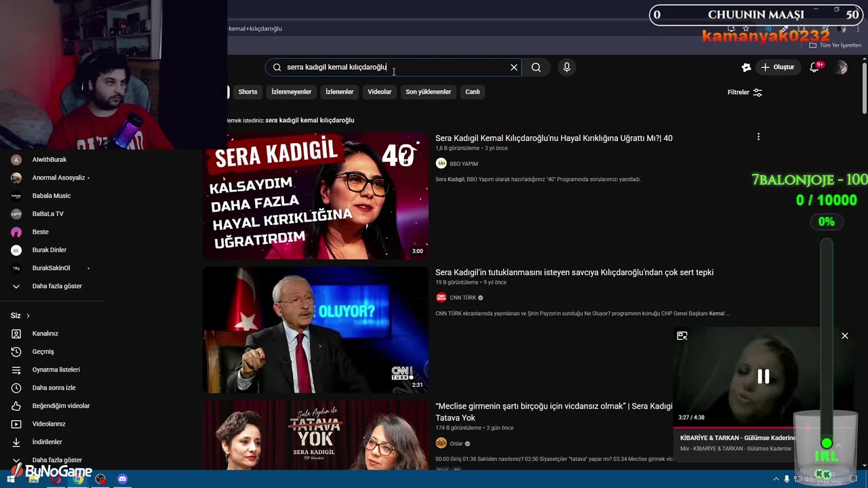Open 'Meclise girmenin şartı' video title
The height and width of the screenshot is (488, 868).
coord(555,412)
